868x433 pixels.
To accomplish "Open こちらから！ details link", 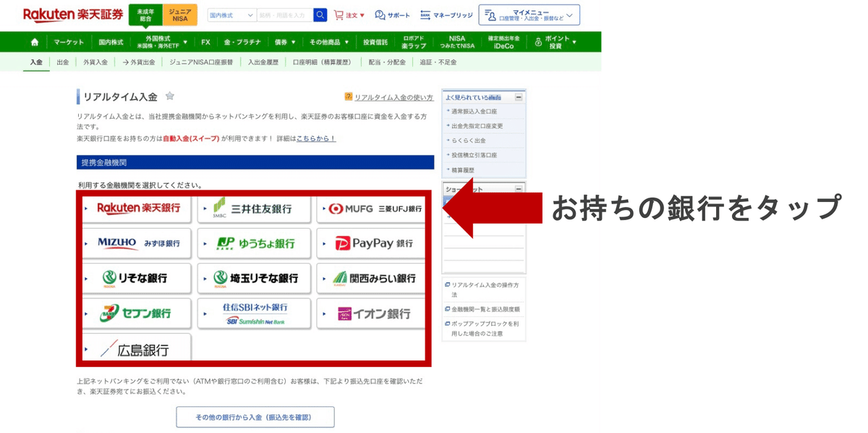I will [x=316, y=138].
